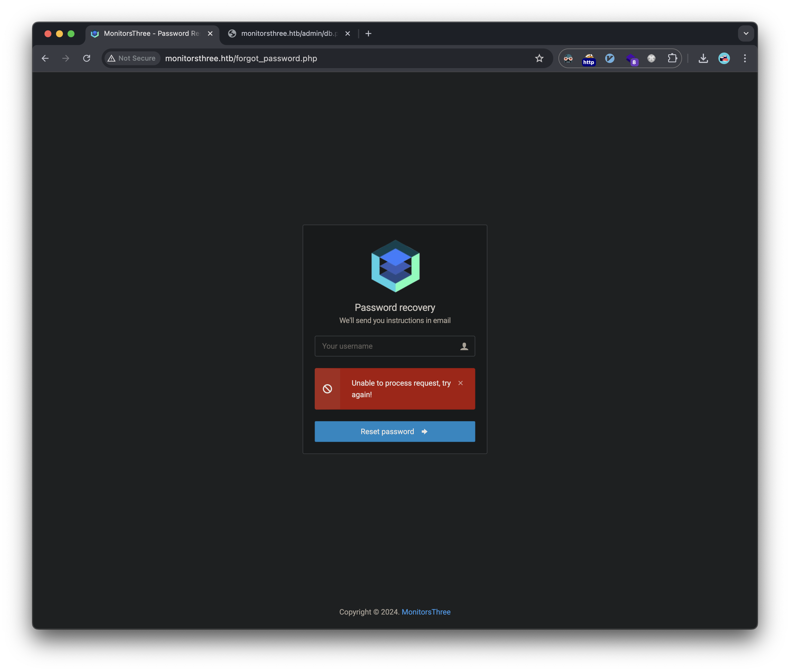This screenshot has width=790, height=672.
Task: Dismiss the red error alert
Action: click(460, 383)
